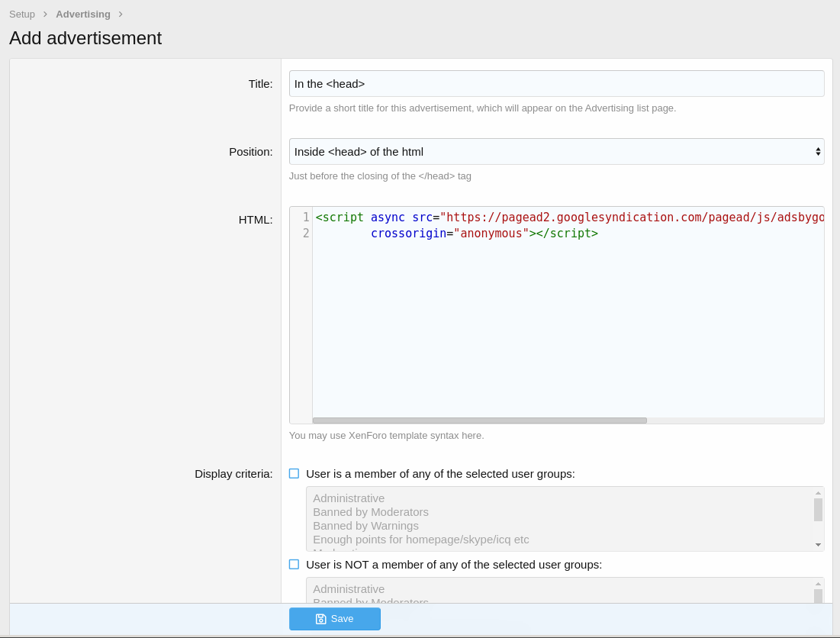Select Administrative in the NOT member list
The height and width of the screenshot is (638, 840).
(349, 589)
